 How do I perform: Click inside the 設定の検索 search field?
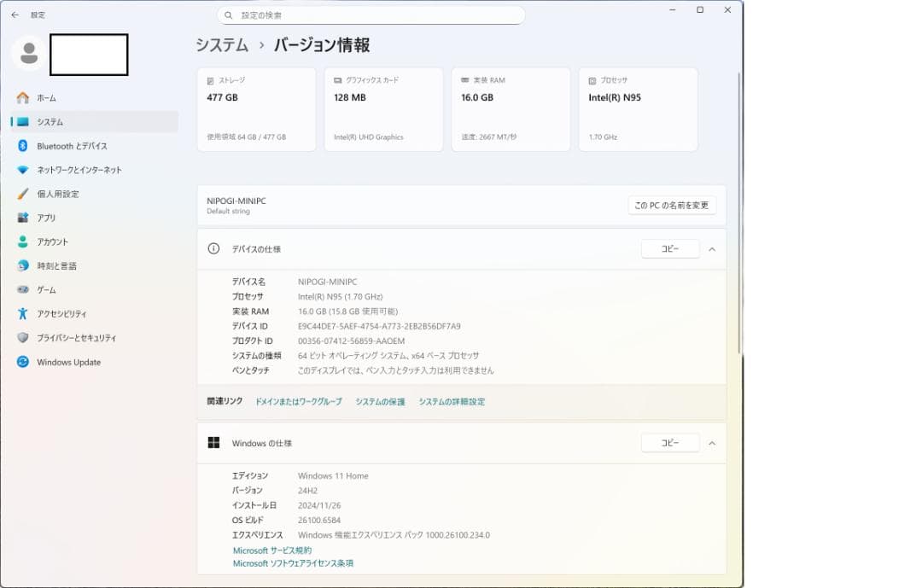[371, 15]
